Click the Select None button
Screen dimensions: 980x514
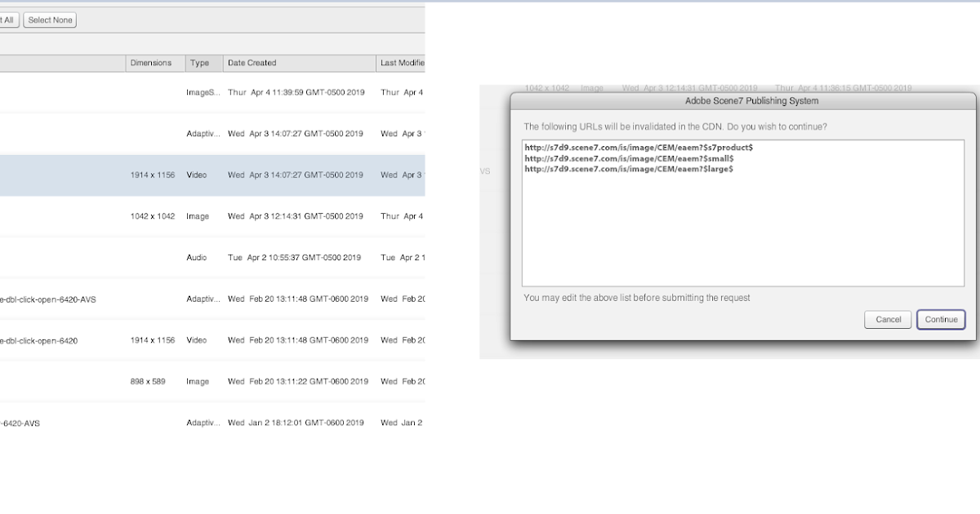[50, 20]
